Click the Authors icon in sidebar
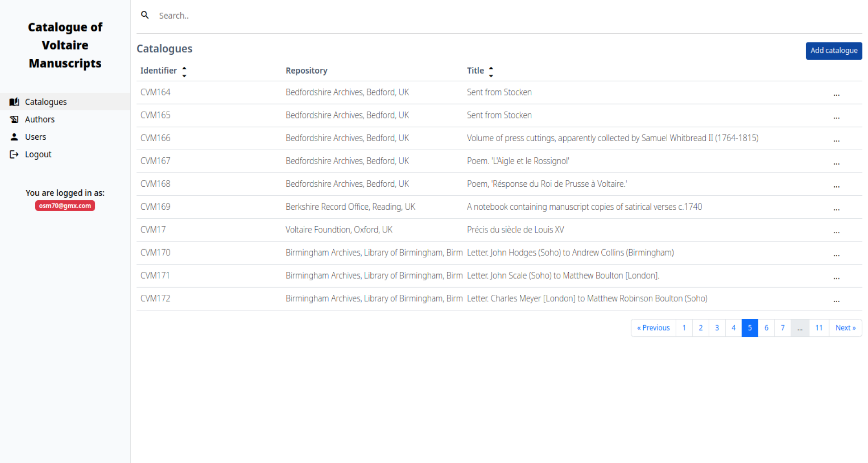This screenshot has height=463, width=868. (14, 119)
